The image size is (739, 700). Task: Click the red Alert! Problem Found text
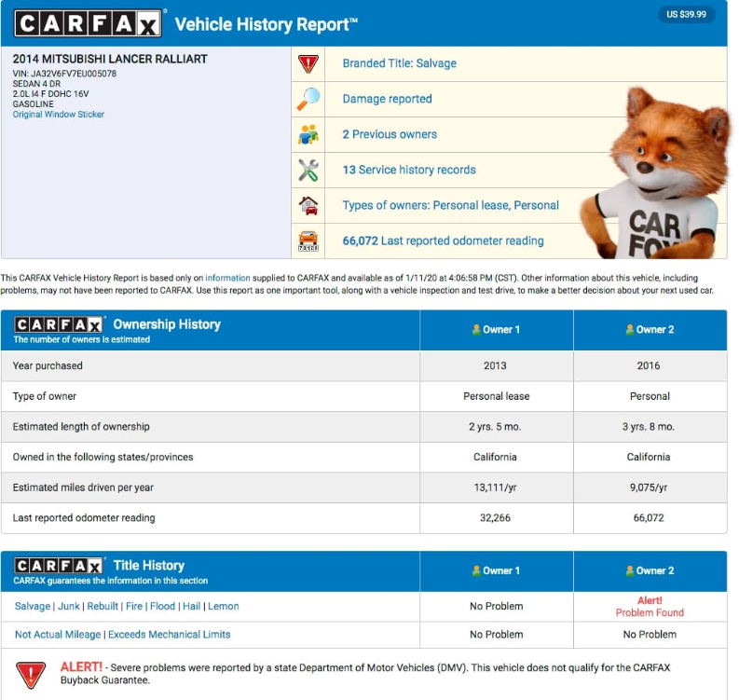click(x=650, y=606)
